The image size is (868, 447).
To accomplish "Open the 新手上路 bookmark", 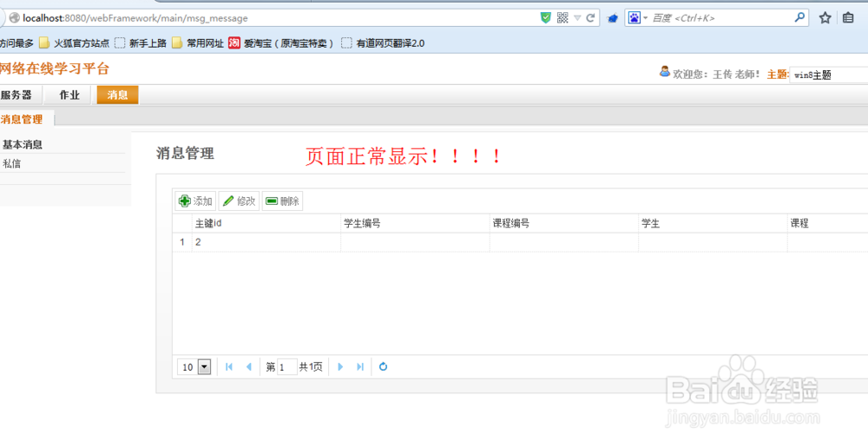I will pyautogui.click(x=141, y=43).
